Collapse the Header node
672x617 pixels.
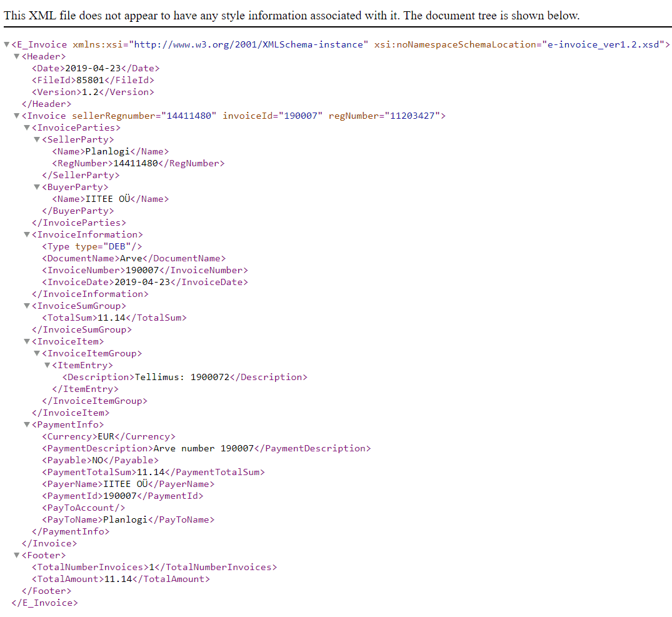[x=17, y=56]
